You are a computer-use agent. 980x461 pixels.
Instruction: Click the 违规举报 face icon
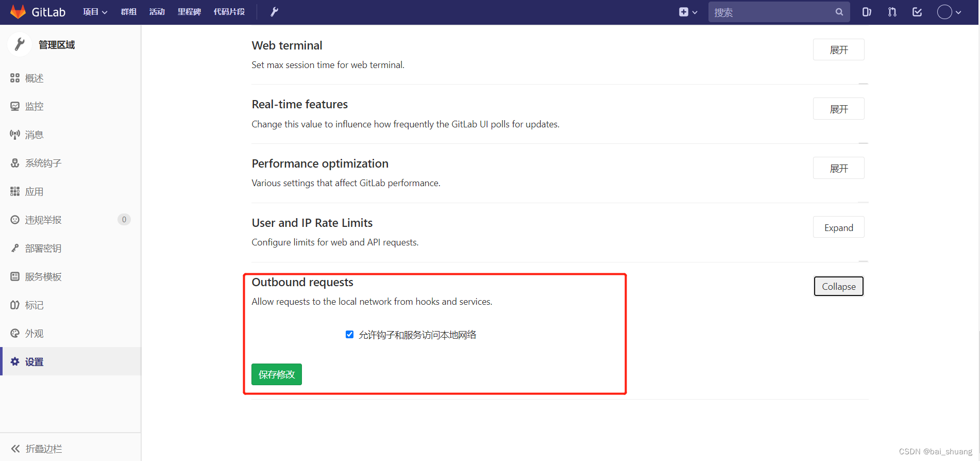coord(15,220)
